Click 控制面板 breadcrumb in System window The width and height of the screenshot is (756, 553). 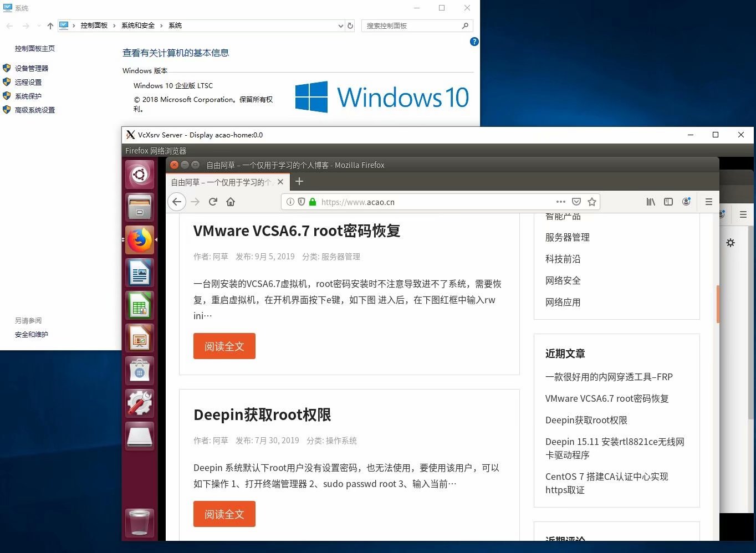(94, 25)
